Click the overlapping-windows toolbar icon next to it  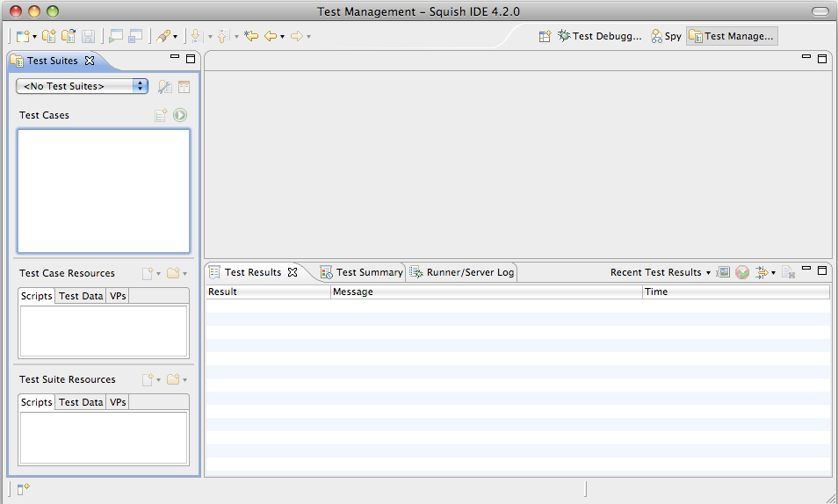pos(135,36)
